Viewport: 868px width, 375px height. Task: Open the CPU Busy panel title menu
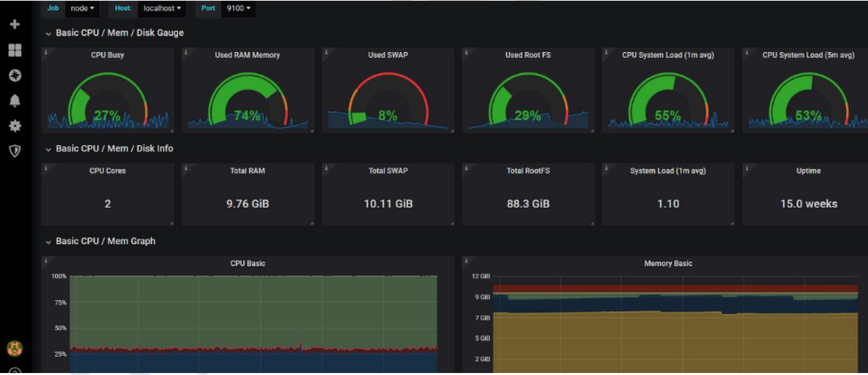click(108, 56)
